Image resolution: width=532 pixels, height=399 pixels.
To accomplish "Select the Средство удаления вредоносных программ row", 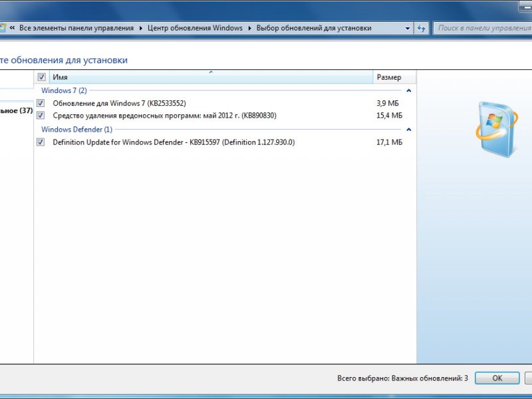I will click(x=225, y=116).
